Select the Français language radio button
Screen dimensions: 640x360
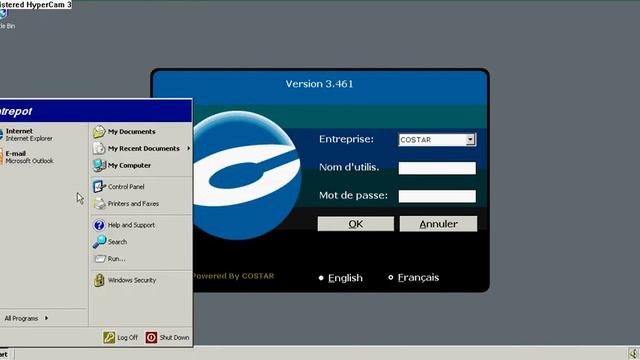(x=391, y=278)
